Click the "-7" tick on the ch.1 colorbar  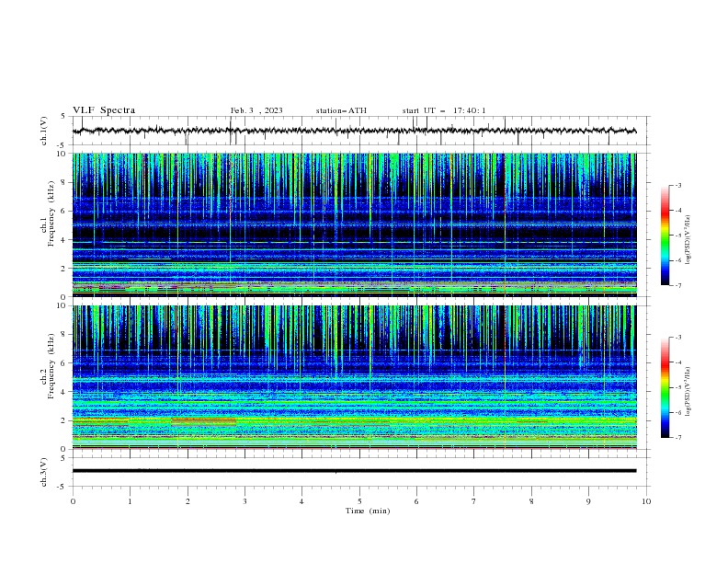[x=677, y=285]
